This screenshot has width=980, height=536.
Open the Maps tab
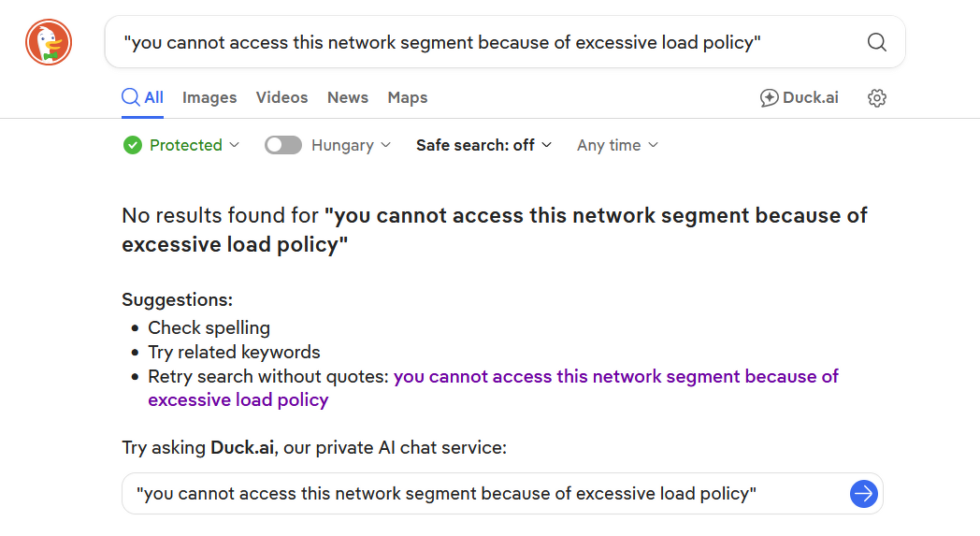408,97
